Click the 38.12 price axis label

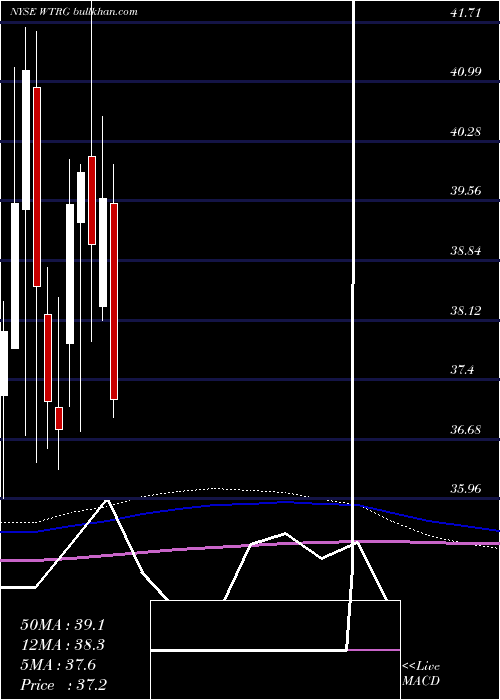[466, 310]
